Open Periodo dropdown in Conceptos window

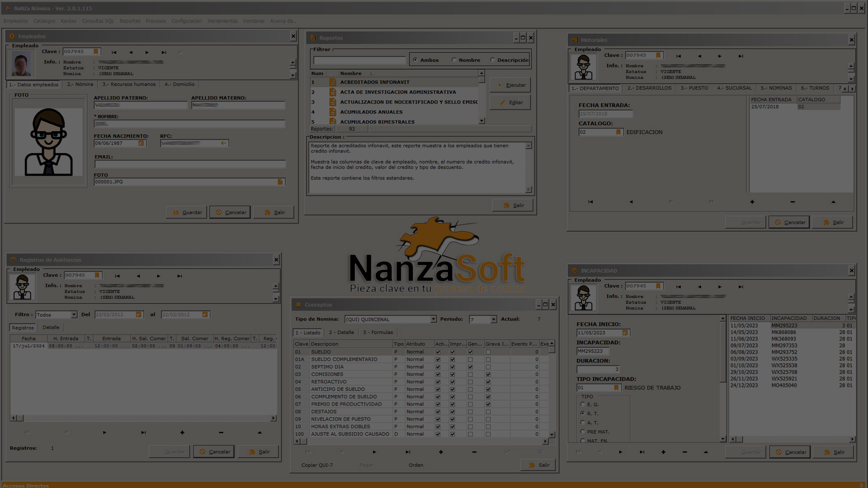point(493,319)
